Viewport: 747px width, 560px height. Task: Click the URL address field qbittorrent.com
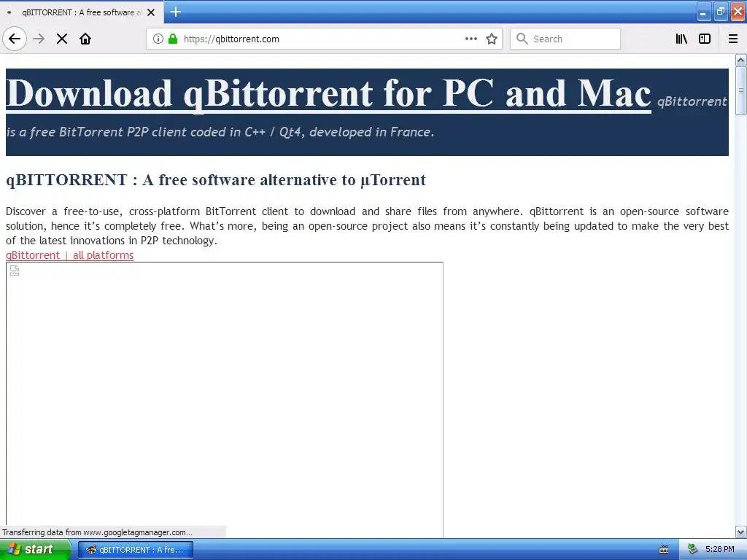pos(324,39)
